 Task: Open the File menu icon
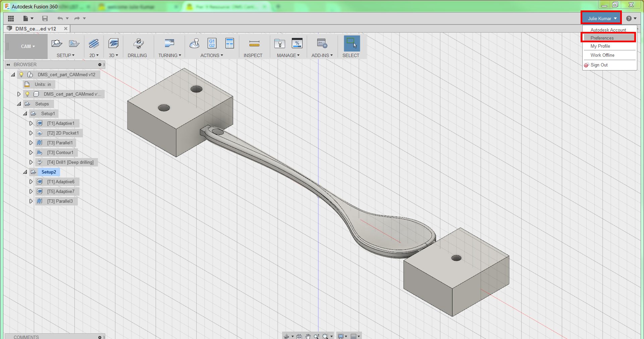coord(25,18)
